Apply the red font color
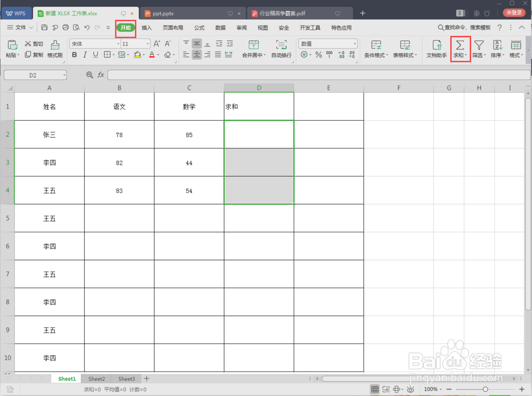Screen dimensions: 532x396 [152, 55]
